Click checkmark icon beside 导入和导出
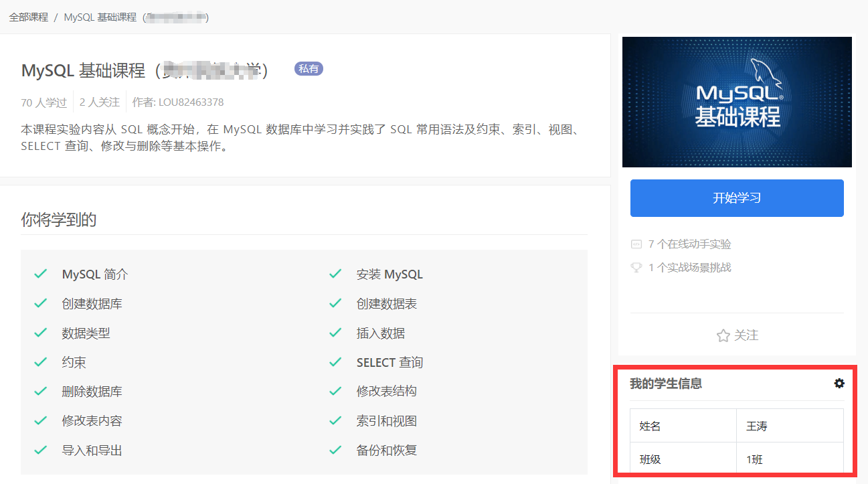The width and height of the screenshot is (868, 484). click(41, 450)
